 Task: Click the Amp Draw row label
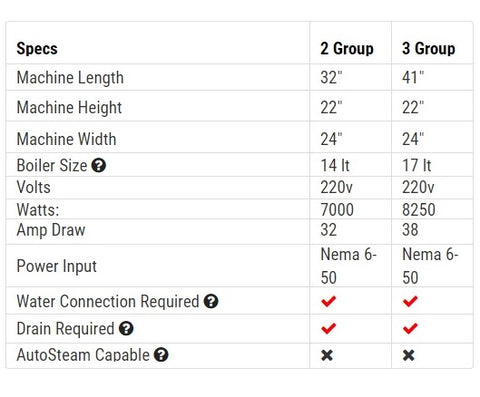pyautogui.click(x=51, y=230)
